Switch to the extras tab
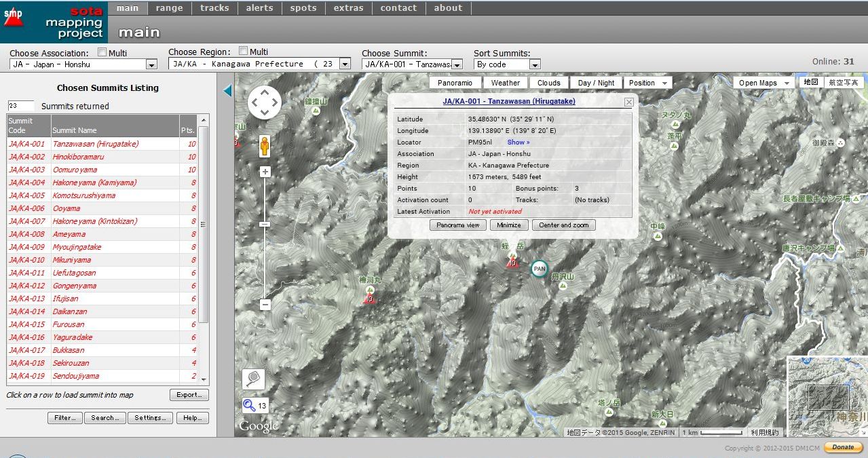Image resolution: width=868 pixels, height=458 pixels. pyautogui.click(x=348, y=8)
